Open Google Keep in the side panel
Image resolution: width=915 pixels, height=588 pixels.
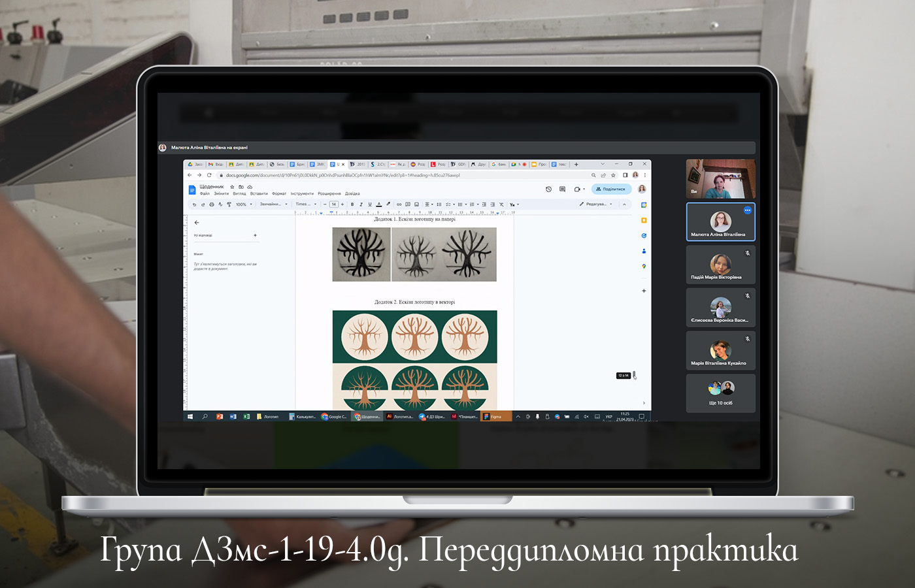644,220
